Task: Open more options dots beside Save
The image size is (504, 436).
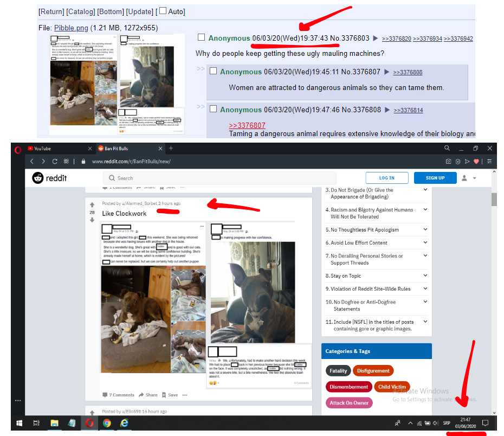Action: 185,395
